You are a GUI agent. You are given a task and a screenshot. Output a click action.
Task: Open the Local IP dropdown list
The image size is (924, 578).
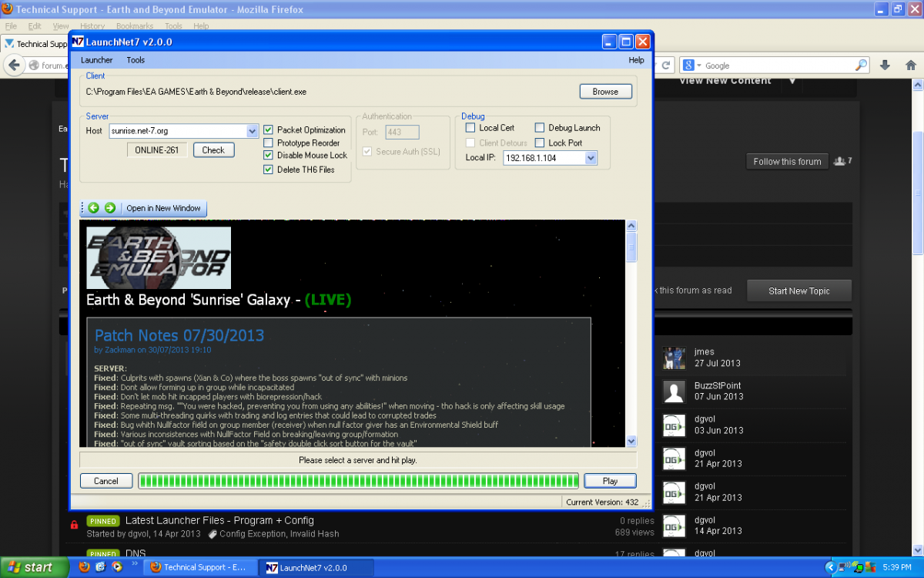(591, 158)
